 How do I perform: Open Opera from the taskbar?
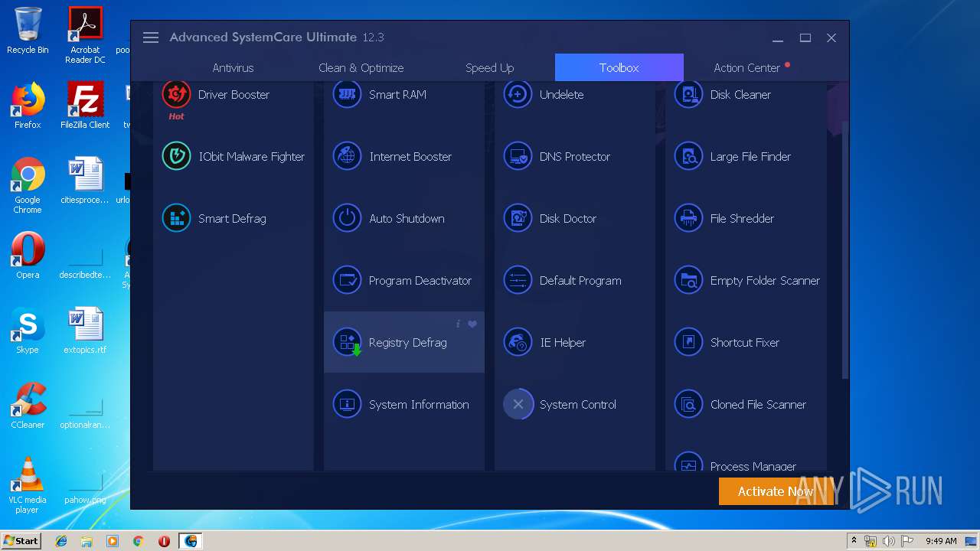coord(164,541)
